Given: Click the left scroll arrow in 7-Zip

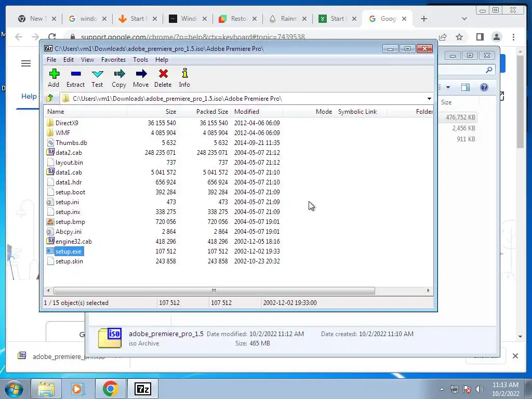Looking at the screenshot, I should click(48, 290).
